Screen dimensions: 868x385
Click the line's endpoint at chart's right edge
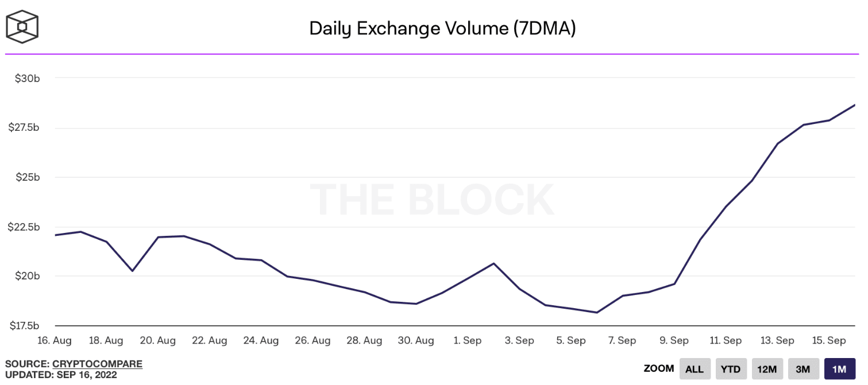pyautogui.click(x=854, y=105)
